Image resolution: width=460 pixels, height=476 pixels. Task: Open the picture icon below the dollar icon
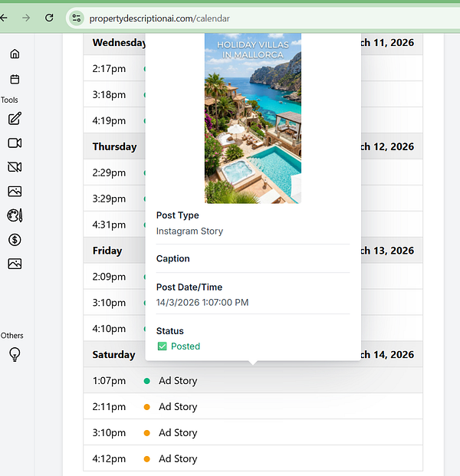tap(15, 264)
